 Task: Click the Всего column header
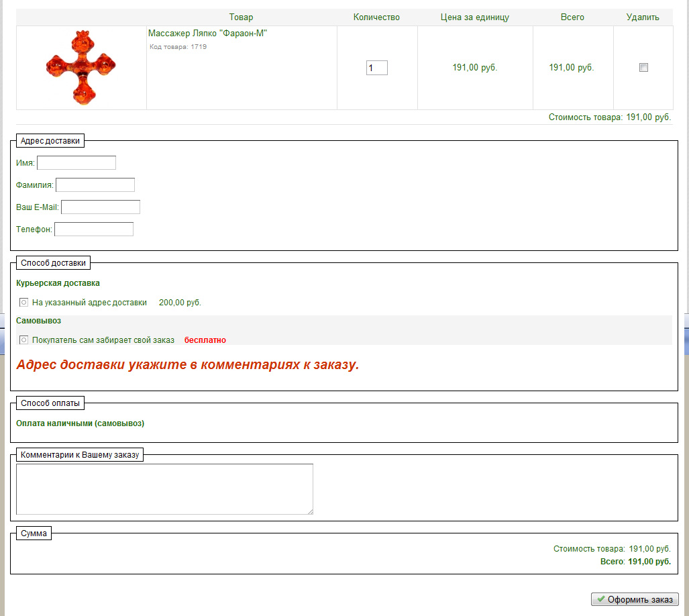pyautogui.click(x=572, y=17)
